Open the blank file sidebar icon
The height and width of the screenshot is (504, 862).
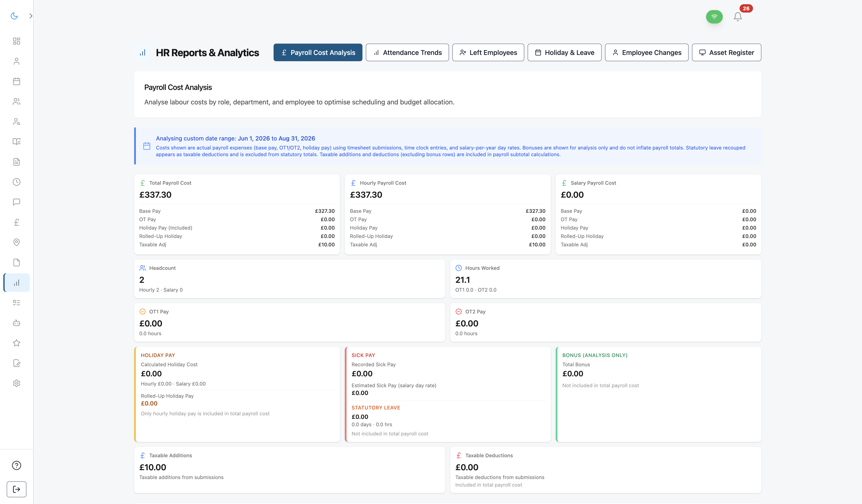(16, 262)
